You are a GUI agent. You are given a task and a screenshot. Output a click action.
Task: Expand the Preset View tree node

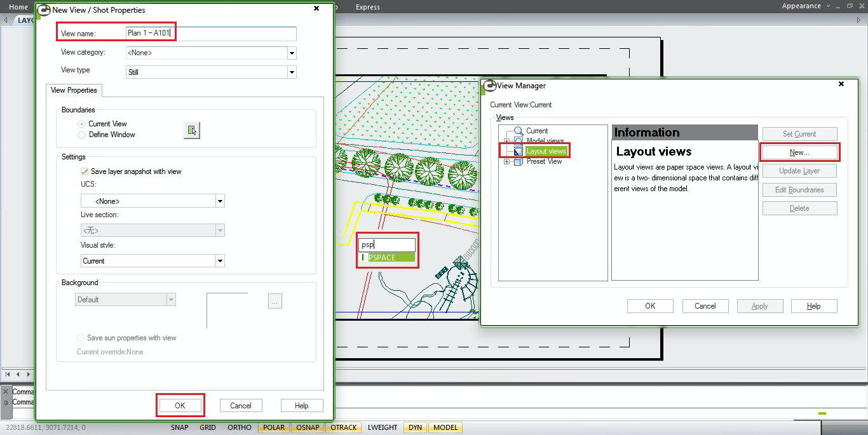[x=506, y=161]
